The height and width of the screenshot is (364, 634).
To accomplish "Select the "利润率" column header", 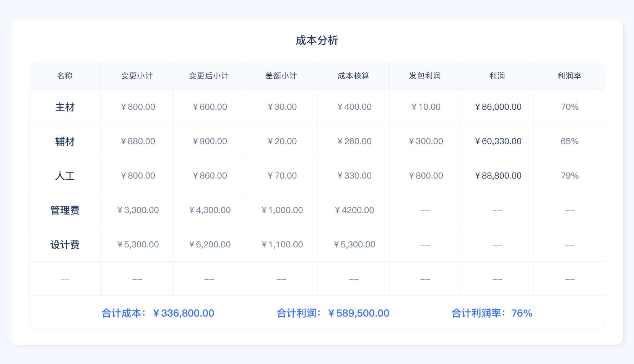I will (x=569, y=76).
